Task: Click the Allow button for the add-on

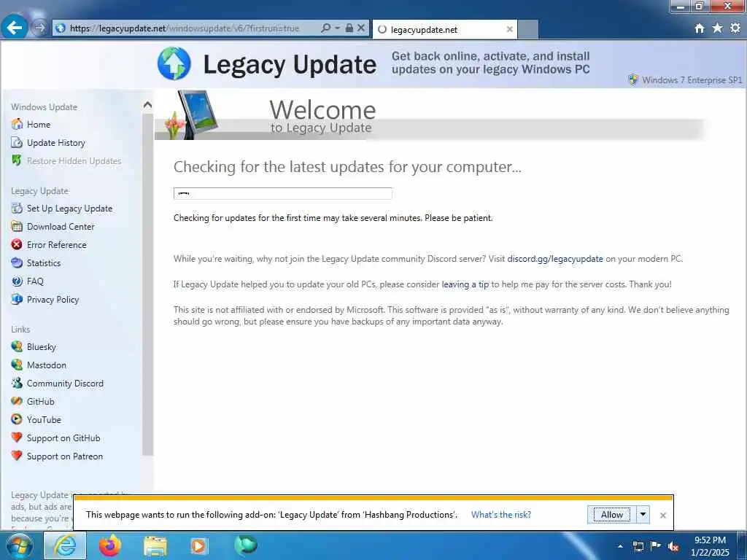Action: click(612, 515)
